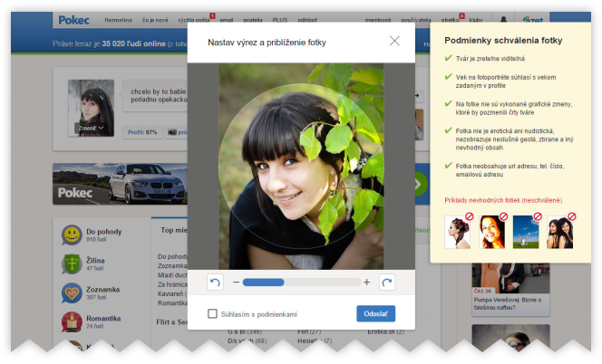Image resolution: width=602 pixels, height=364 pixels.
Task: Open the stretko menu item
Action: [450, 20]
